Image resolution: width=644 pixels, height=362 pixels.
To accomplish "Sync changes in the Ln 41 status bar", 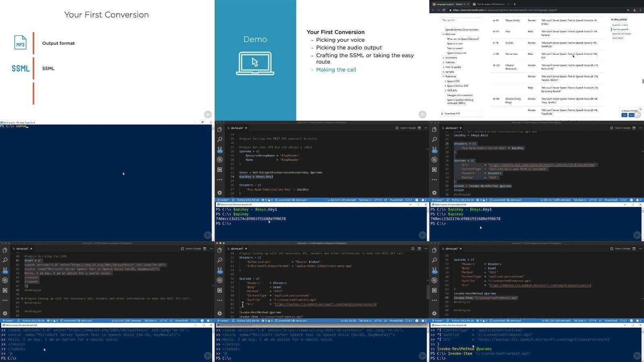I will tap(19, 321).
